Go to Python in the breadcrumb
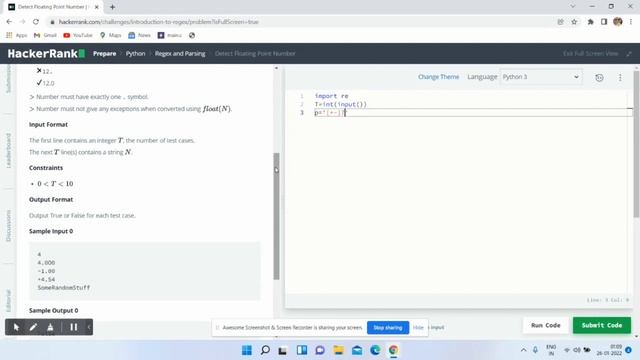 tap(136, 53)
